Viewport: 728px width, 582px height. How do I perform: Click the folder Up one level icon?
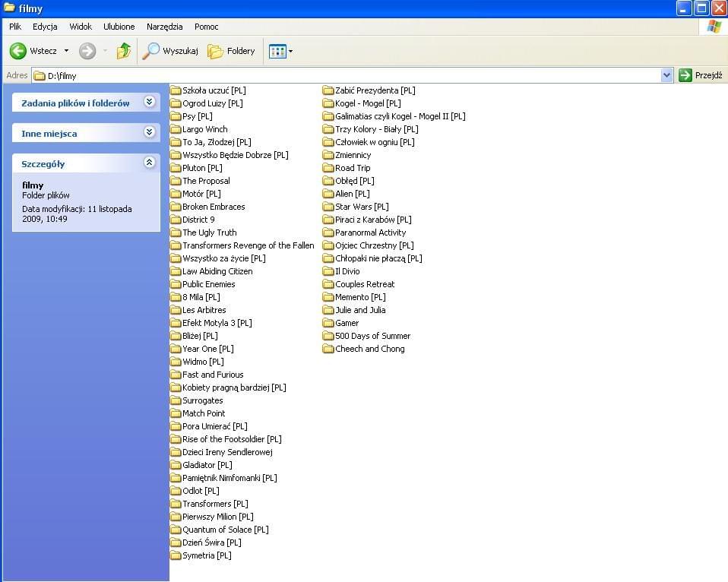124,51
